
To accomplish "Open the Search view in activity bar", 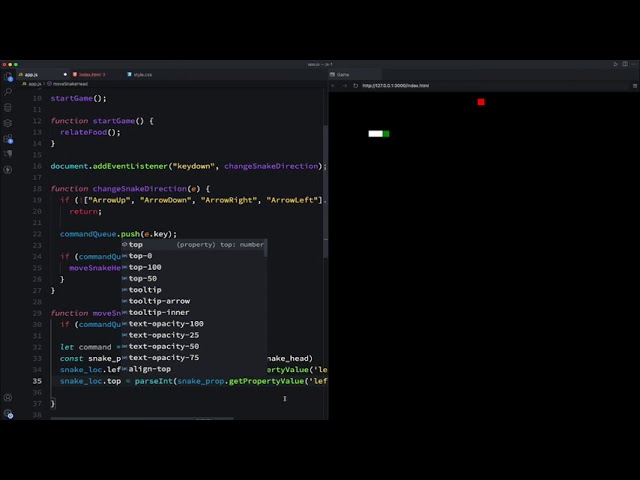I will pos(8,91).
